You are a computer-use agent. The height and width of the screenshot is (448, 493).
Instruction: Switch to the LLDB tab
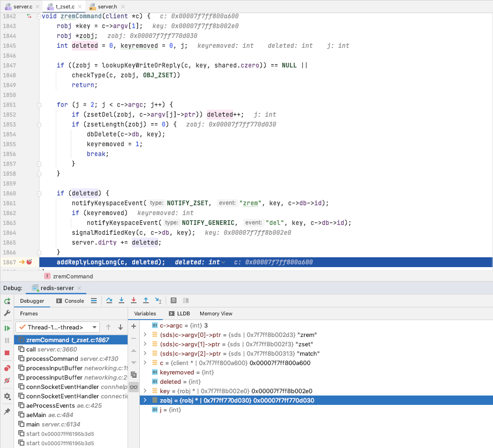pyautogui.click(x=180, y=314)
